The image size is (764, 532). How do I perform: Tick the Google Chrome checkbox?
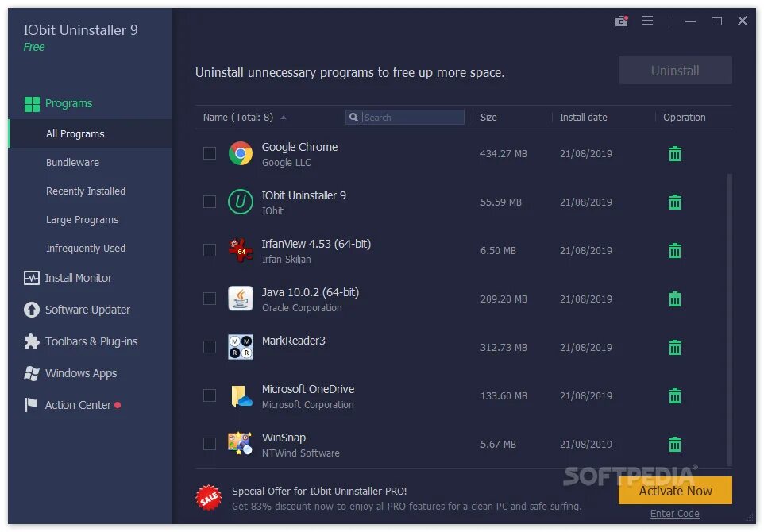tap(210, 153)
